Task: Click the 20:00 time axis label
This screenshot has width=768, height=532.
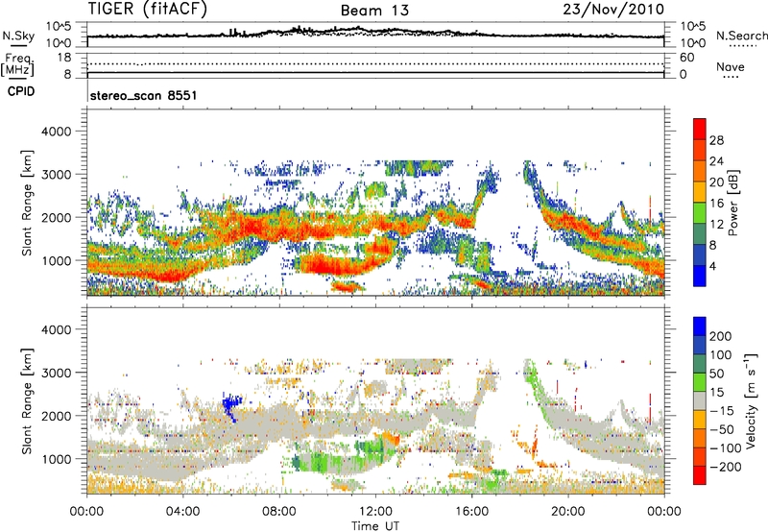Action: point(567,512)
